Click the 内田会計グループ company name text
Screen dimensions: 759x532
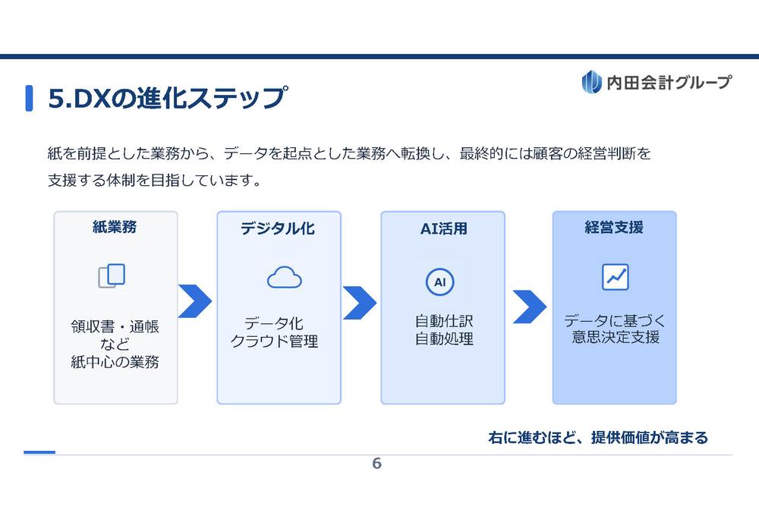click(669, 82)
